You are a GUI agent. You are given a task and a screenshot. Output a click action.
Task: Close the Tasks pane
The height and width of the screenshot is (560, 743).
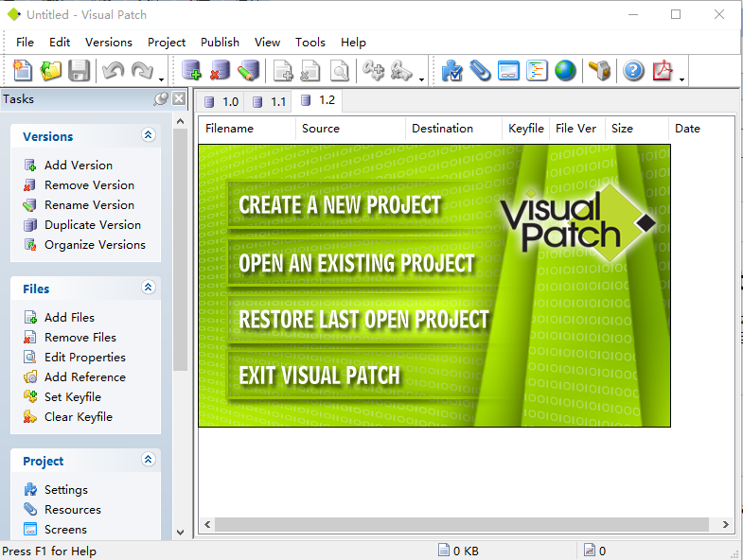click(179, 98)
